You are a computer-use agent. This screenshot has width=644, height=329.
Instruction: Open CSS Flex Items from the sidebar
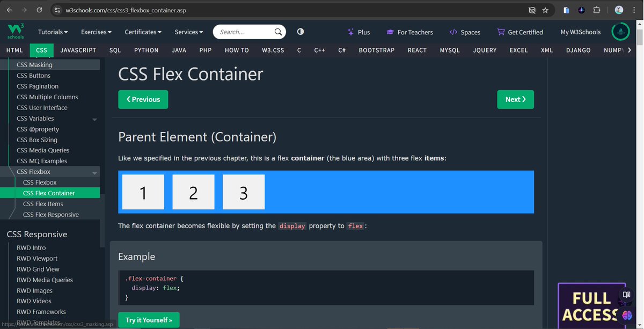[43, 203]
